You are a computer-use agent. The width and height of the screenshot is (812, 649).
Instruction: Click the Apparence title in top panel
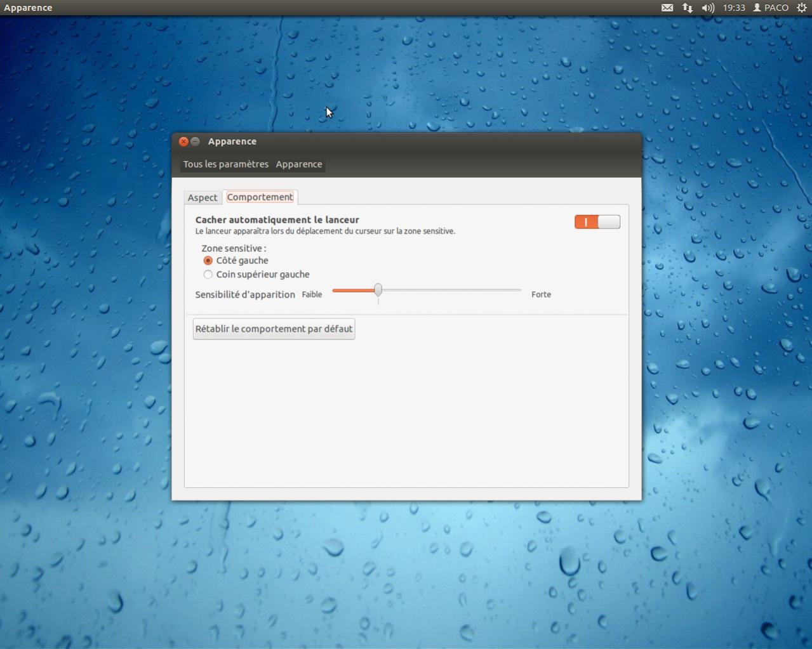tap(28, 8)
